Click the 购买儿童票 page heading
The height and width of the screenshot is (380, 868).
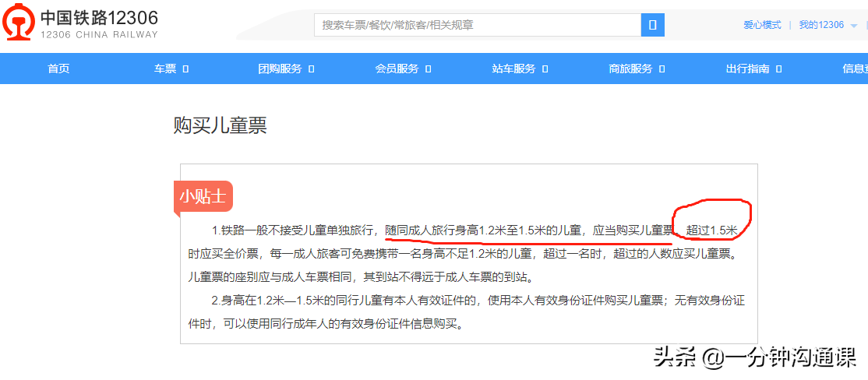[x=220, y=125]
